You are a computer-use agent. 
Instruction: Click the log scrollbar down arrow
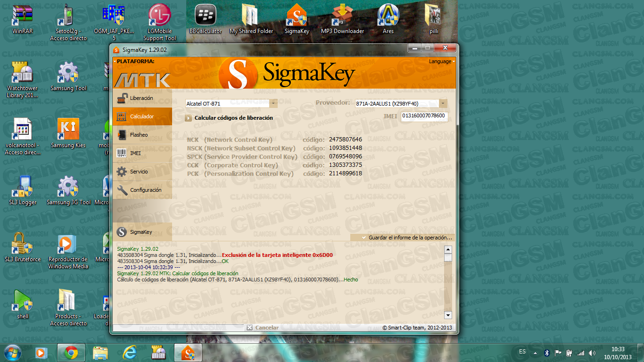click(x=448, y=315)
